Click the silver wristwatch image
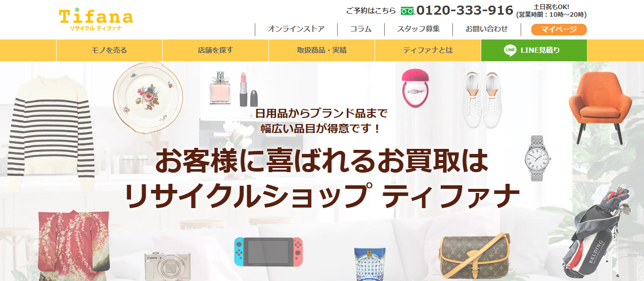Screen dimensions: 644x281 click(x=537, y=157)
